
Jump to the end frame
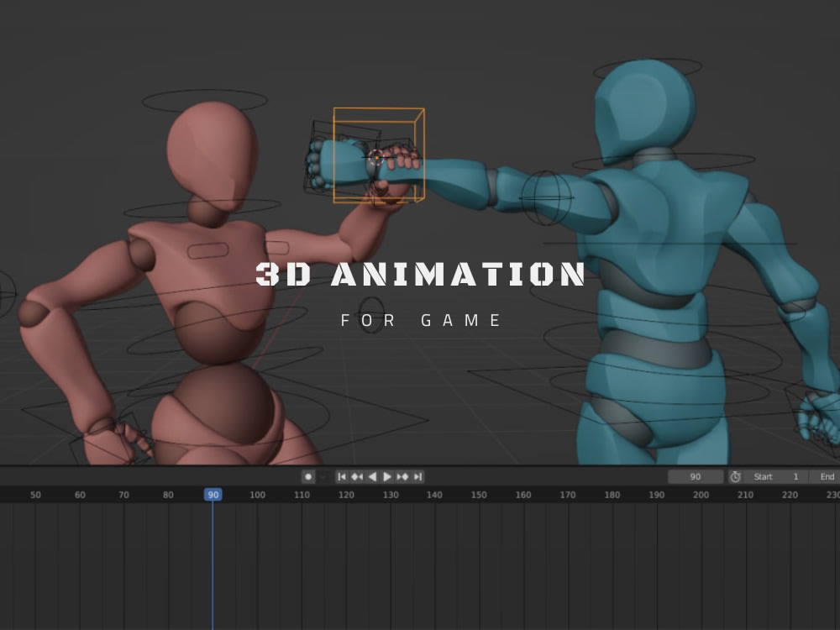(417, 476)
